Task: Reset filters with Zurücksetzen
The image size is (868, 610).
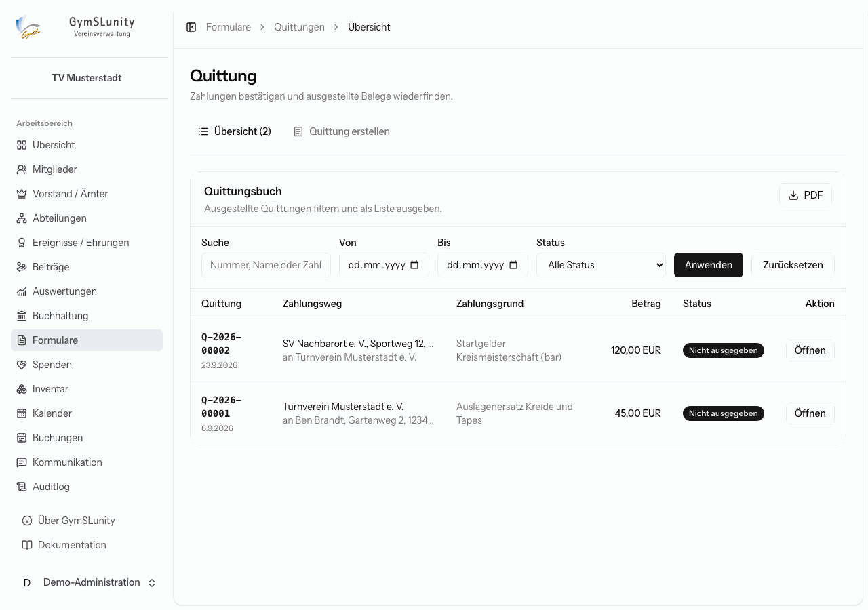Action: coord(793,265)
